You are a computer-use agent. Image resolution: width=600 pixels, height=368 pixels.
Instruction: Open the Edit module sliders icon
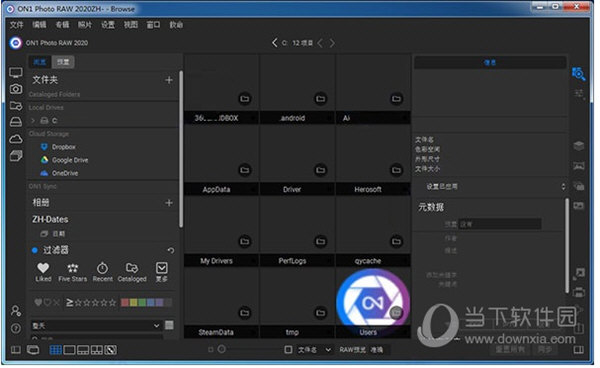(579, 93)
